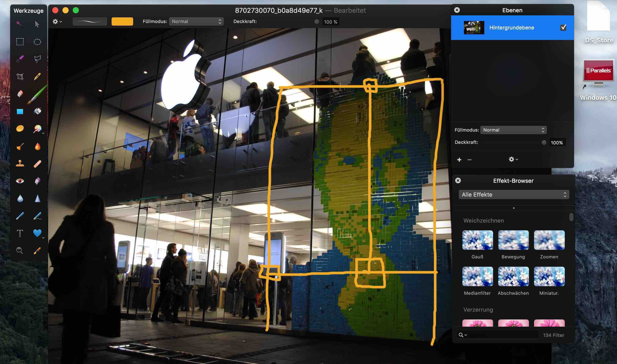617x364 pixels.
Task: Open the tool options gear menu
Action: tap(57, 22)
